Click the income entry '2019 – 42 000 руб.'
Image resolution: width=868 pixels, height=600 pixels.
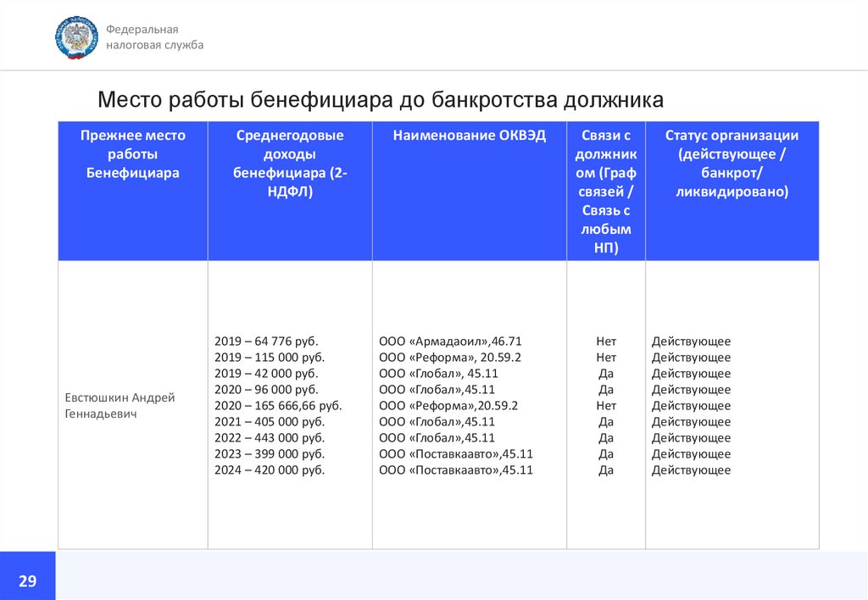(266, 374)
